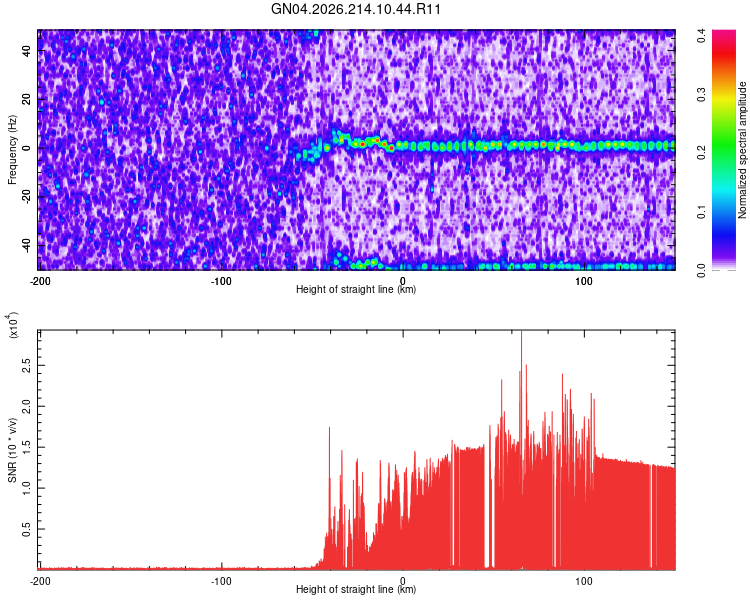
Task: Click the 'Frequency (Hz)' axis label
Action: pyautogui.click(x=12, y=150)
